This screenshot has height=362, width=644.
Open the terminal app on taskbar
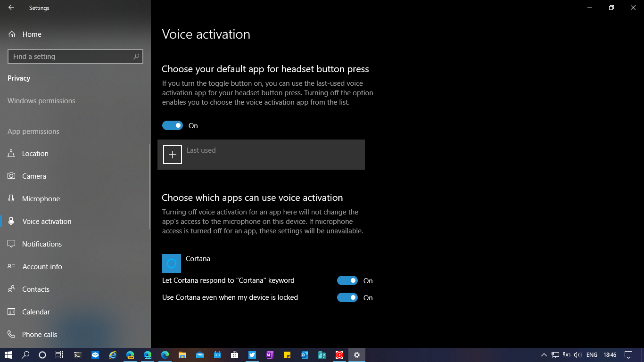coord(78,355)
